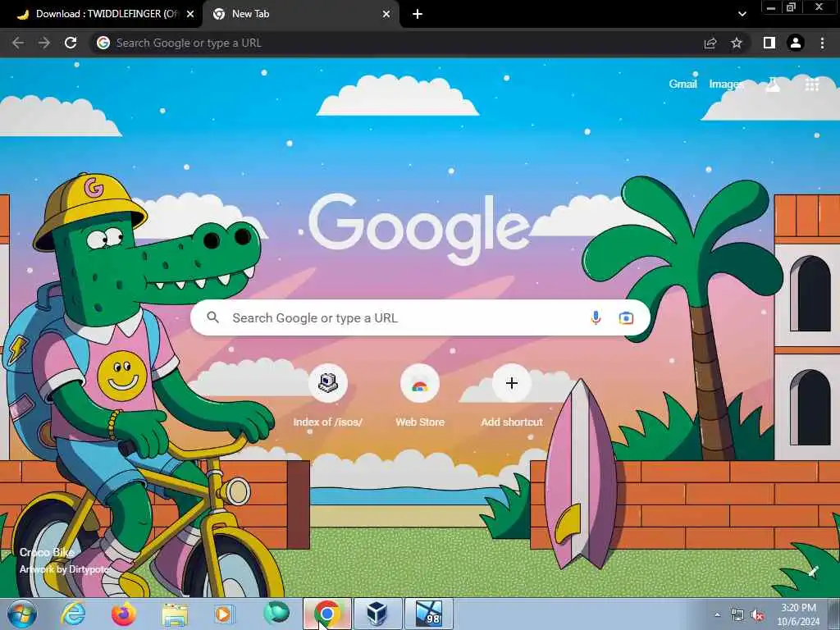Open Artwork by Dirtypote credit link
Image resolution: width=840 pixels, height=630 pixels.
coord(64,569)
